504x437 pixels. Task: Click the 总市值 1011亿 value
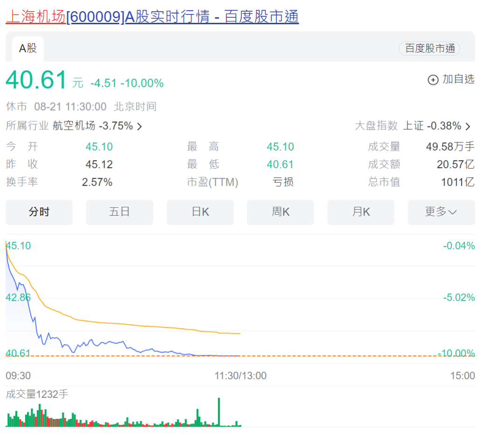(x=457, y=182)
